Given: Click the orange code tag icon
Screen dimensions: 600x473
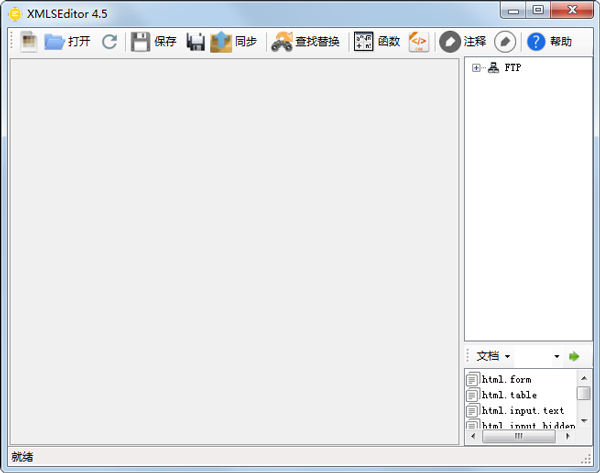Looking at the screenshot, I should (418, 42).
